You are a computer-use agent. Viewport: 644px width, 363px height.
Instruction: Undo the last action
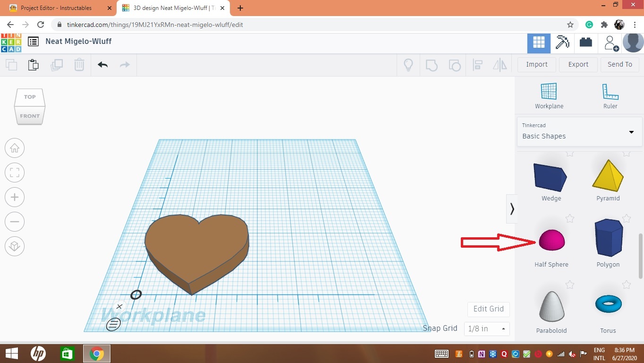pyautogui.click(x=102, y=65)
